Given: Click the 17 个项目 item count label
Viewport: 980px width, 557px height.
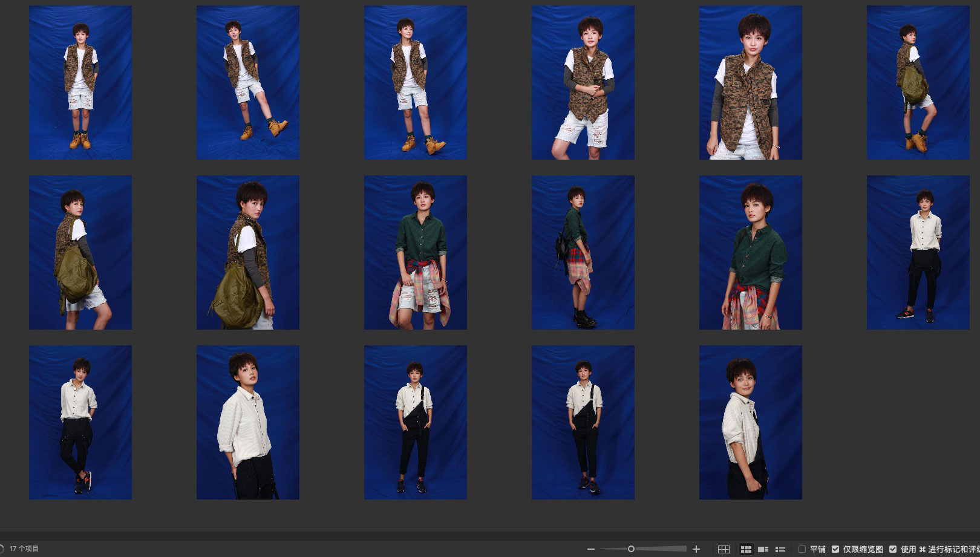Looking at the screenshot, I should (x=24, y=549).
